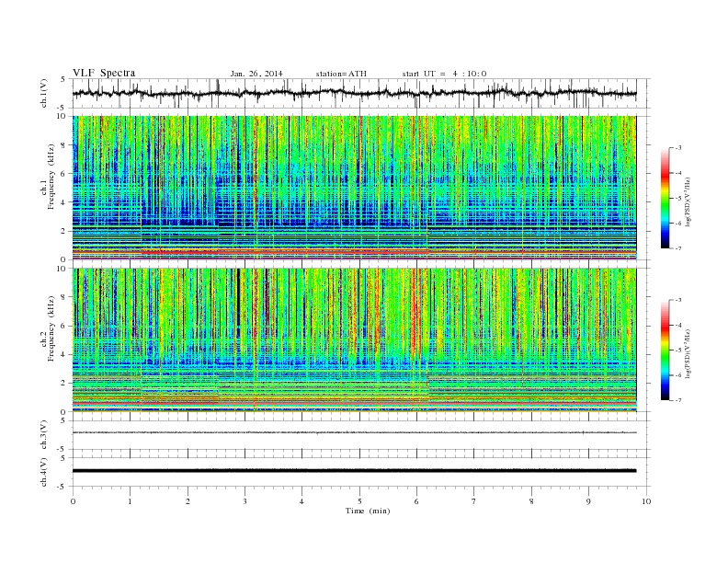The width and height of the screenshot is (728, 563).
Task: Click the date 'Jan. 26, 2014'
Action: (256, 74)
